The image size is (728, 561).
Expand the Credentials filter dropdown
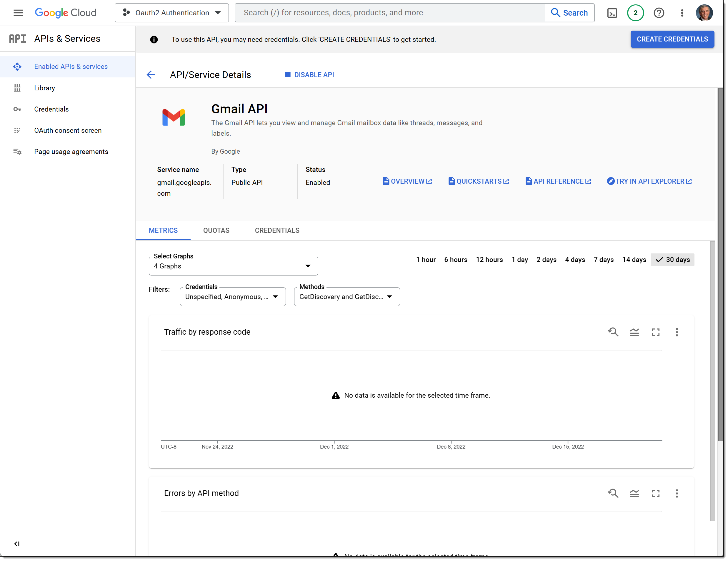(x=233, y=296)
